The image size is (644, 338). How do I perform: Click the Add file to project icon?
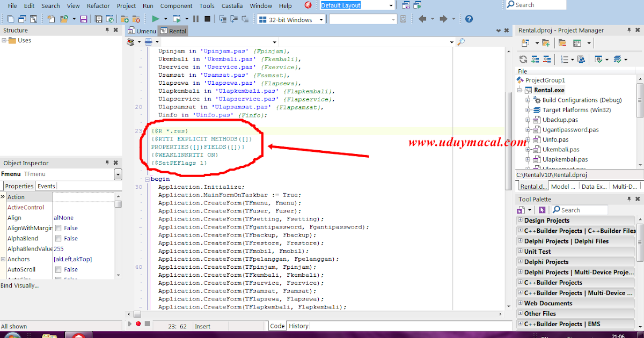pos(125,19)
